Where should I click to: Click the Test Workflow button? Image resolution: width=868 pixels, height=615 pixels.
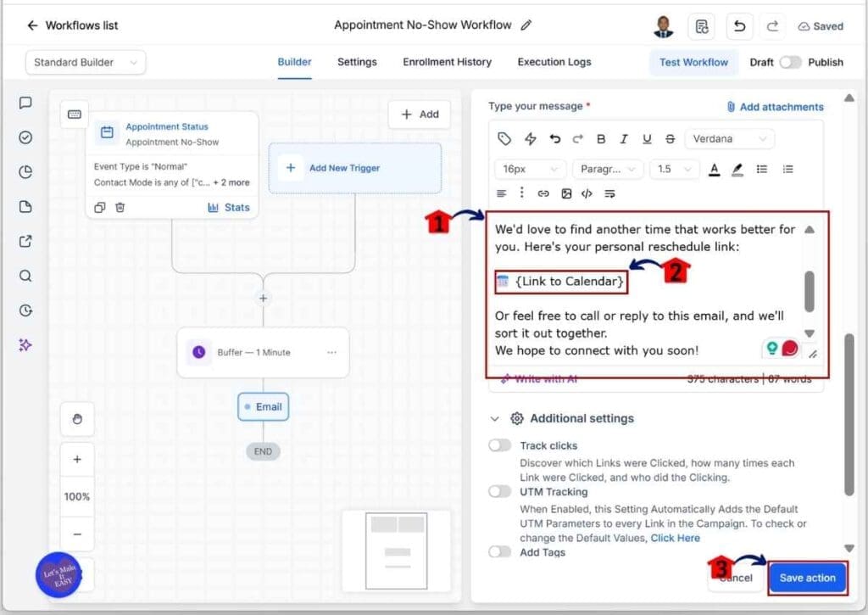(693, 62)
